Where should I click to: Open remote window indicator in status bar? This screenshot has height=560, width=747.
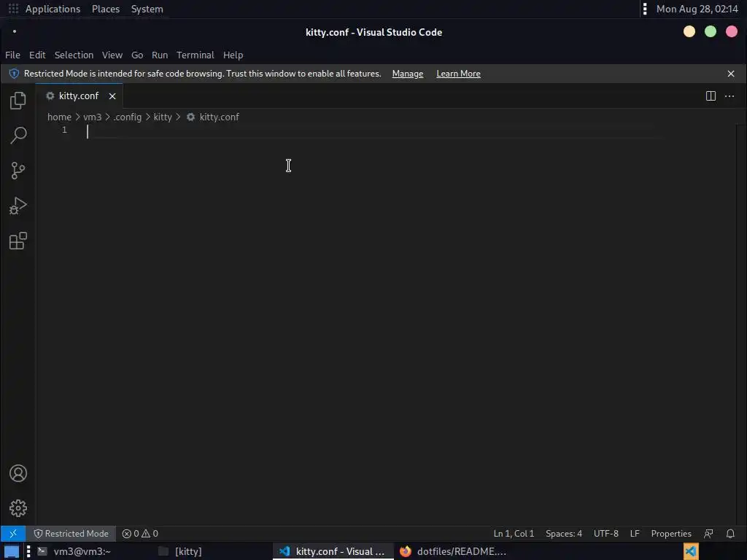pyautogui.click(x=13, y=534)
